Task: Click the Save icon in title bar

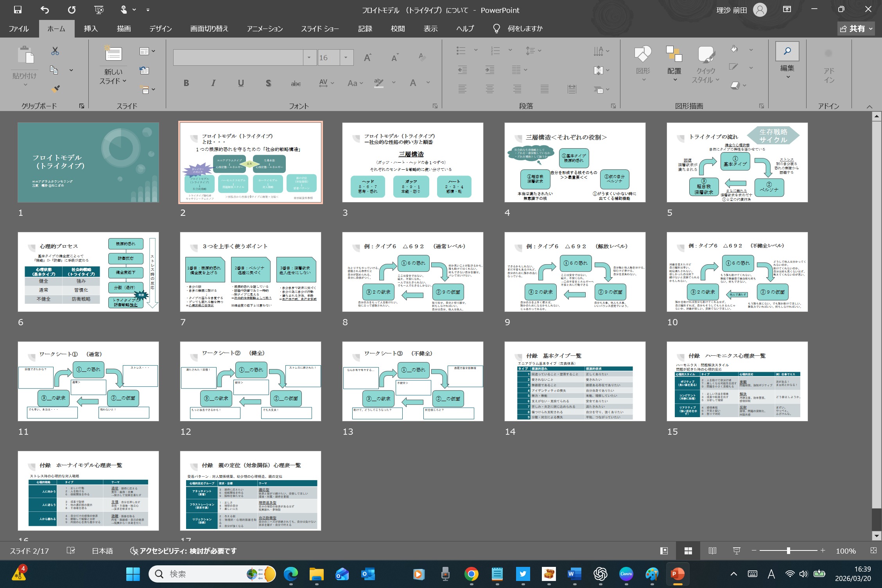Action: tap(18, 10)
